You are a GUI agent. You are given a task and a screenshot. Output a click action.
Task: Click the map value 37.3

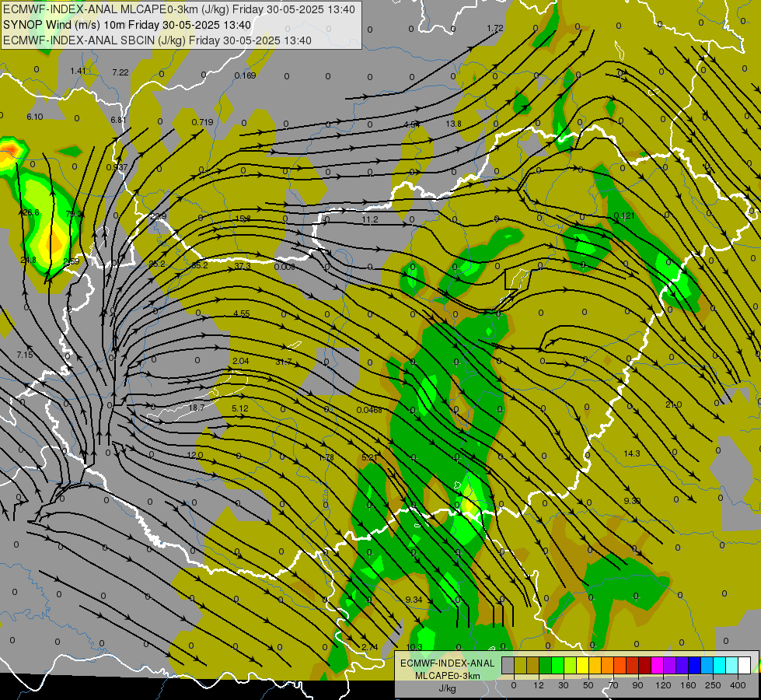tap(243, 266)
